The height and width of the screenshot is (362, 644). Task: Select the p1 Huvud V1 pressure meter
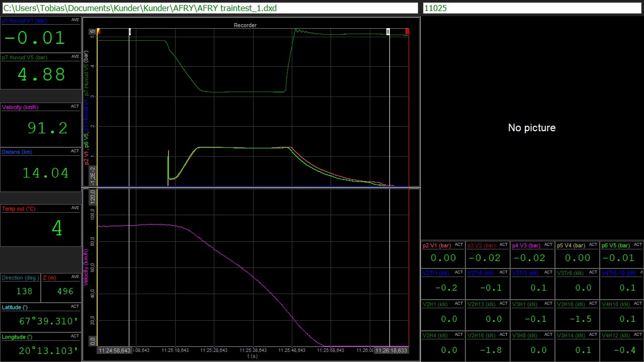(x=41, y=35)
